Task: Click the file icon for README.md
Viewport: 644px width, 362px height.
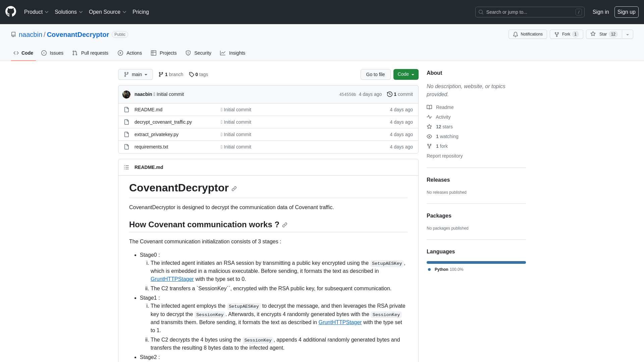Action: tap(126, 110)
